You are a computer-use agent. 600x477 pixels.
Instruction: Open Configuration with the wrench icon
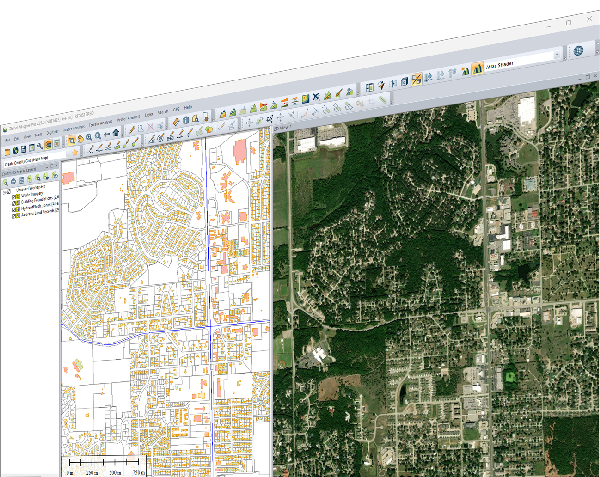(40, 146)
